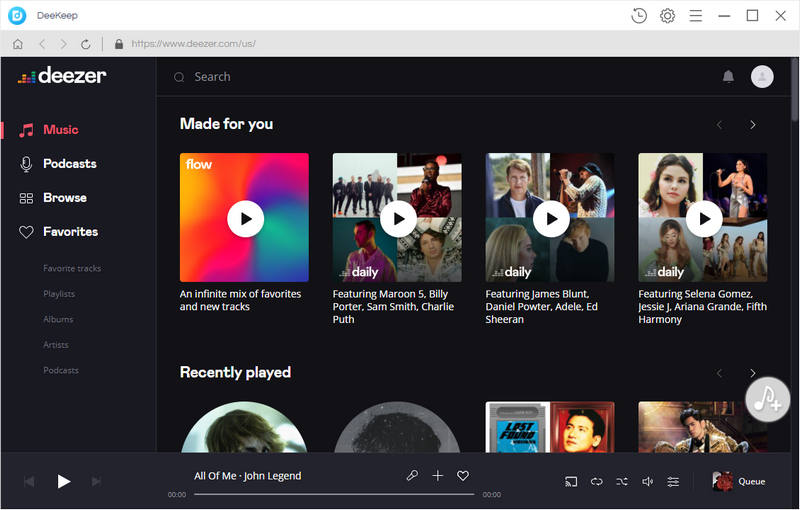Show previous Made for you items
The width and height of the screenshot is (800, 510).
click(719, 125)
